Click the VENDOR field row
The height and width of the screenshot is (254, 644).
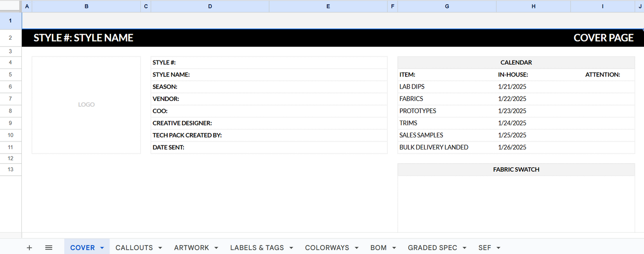pyautogui.click(x=269, y=99)
